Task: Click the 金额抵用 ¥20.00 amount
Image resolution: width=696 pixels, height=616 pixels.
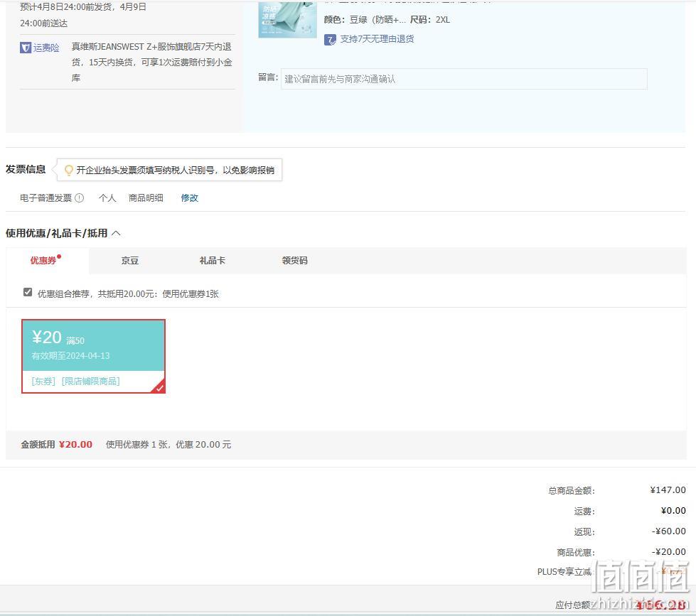Action: tap(75, 444)
